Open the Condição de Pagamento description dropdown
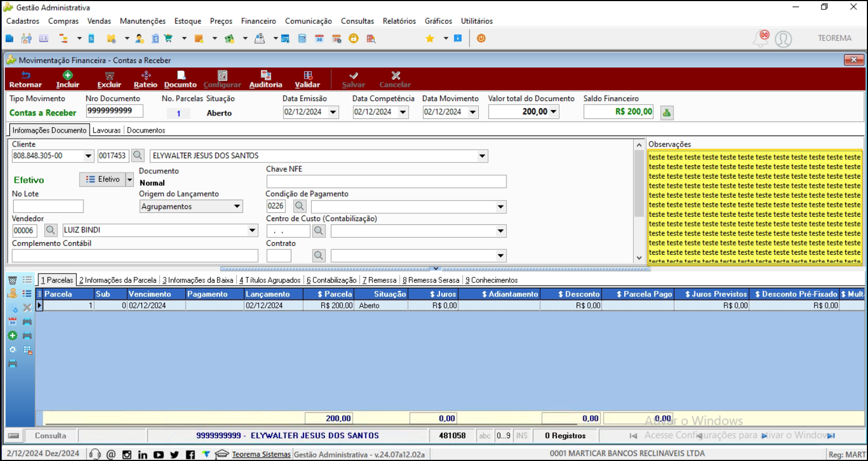This screenshot has height=461, width=868. (500, 207)
